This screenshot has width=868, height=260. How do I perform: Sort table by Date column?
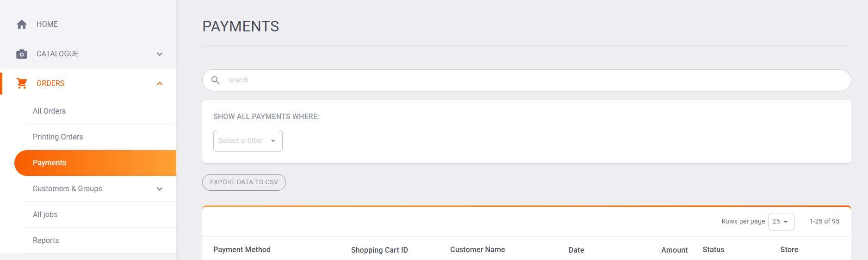tap(576, 250)
